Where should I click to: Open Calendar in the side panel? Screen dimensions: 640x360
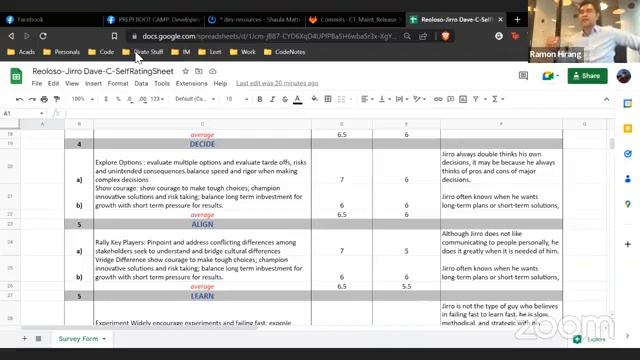[x=628, y=104]
